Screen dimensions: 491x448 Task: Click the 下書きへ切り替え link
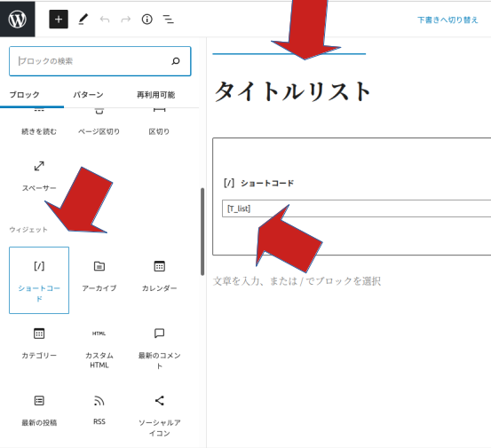click(x=447, y=20)
